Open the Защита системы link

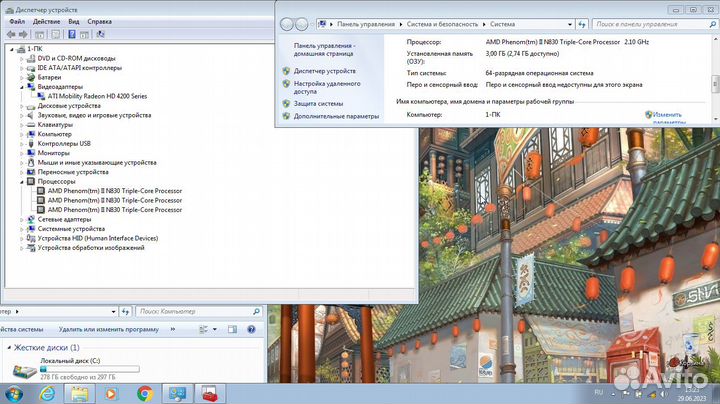coord(318,103)
